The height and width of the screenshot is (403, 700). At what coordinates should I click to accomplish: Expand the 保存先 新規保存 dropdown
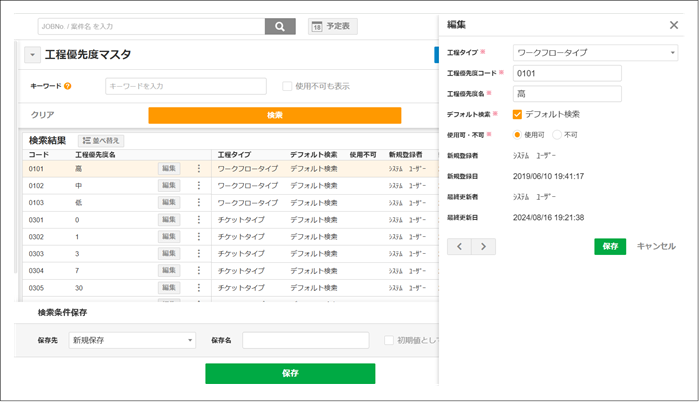pos(132,340)
